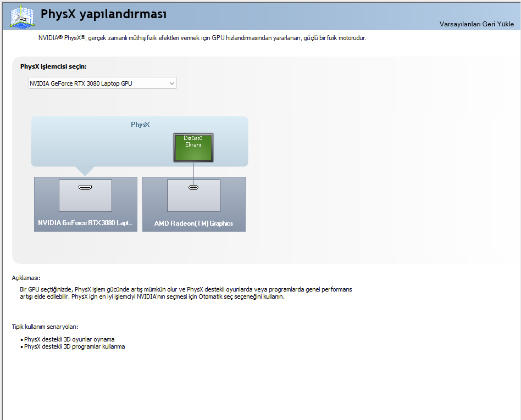The image size is (521, 420).
Task: Click 'PhysX destekli 3D oyunlar oynama' bullet
Action: (x=69, y=339)
